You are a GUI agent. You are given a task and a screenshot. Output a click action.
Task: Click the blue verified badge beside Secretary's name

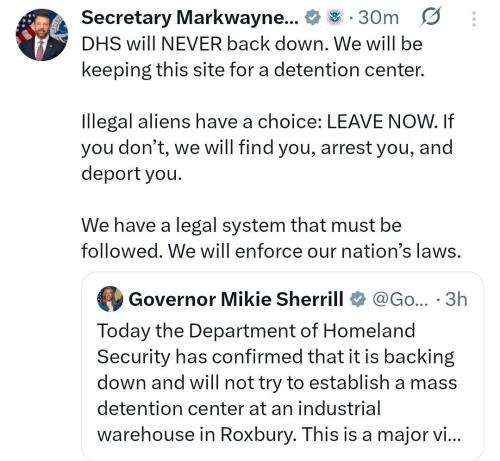pyautogui.click(x=313, y=18)
